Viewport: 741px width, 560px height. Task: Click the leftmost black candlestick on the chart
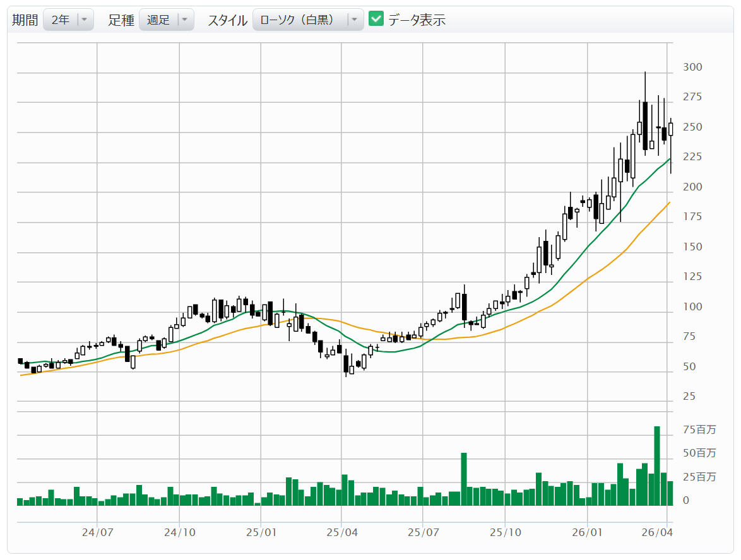click(20, 361)
